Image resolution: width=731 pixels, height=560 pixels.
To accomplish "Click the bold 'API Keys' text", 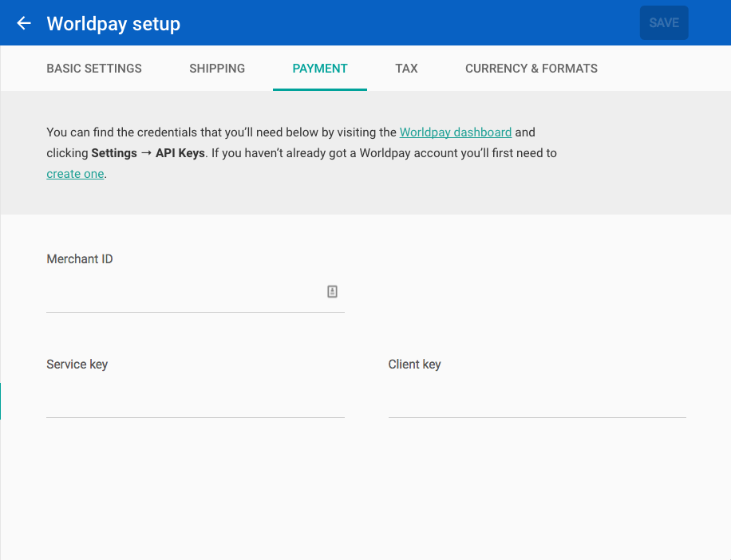I will tap(180, 153).
